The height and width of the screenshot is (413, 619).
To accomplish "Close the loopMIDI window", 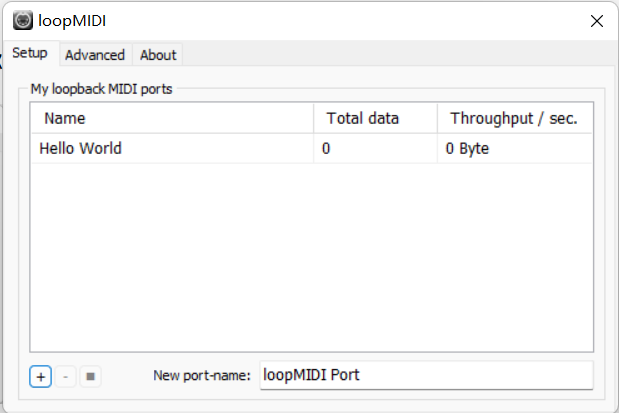I will 597,21.
